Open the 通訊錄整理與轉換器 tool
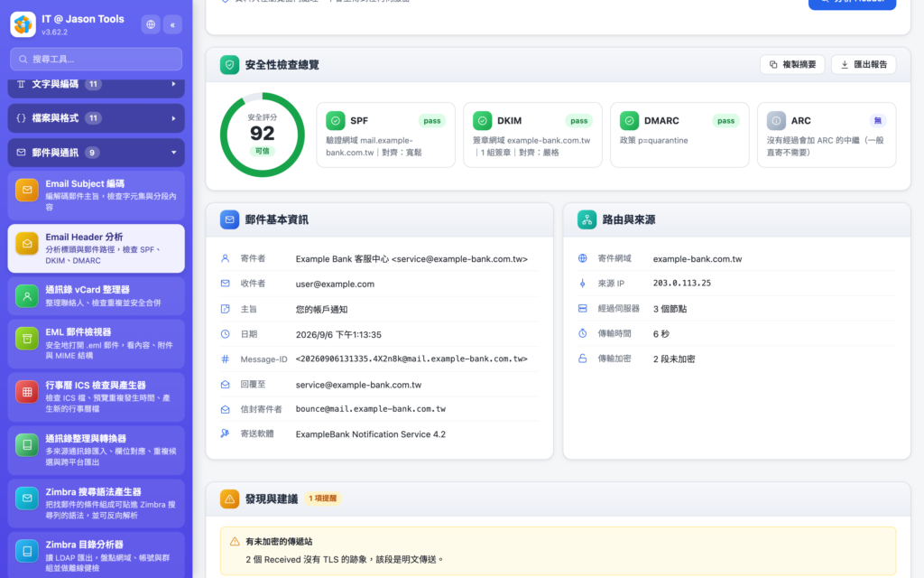Image resolution: width=924 pixels, height=578 pixels. click(96, 450)
